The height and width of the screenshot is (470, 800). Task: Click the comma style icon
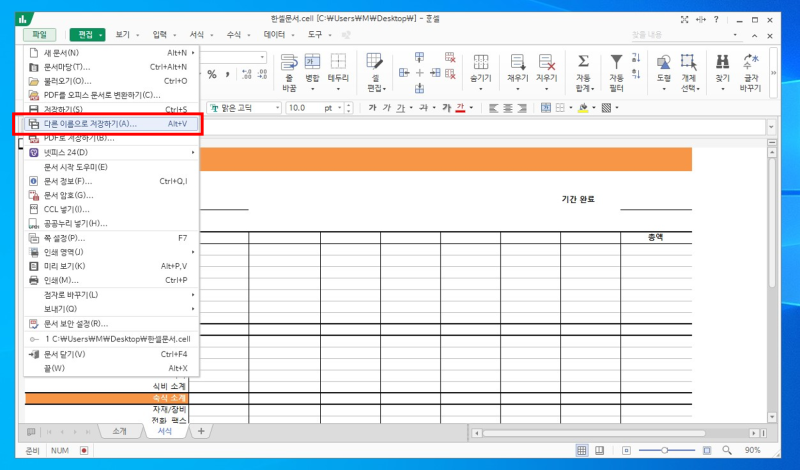227,75
